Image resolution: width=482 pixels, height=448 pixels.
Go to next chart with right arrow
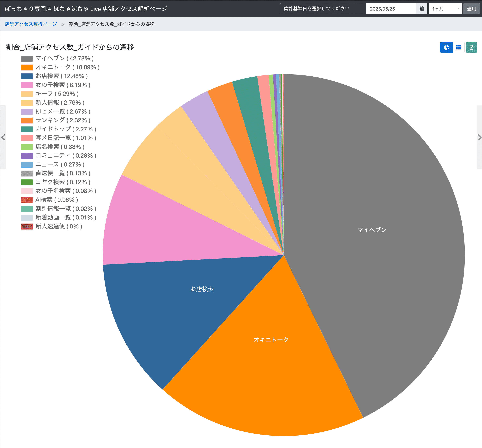479,137
